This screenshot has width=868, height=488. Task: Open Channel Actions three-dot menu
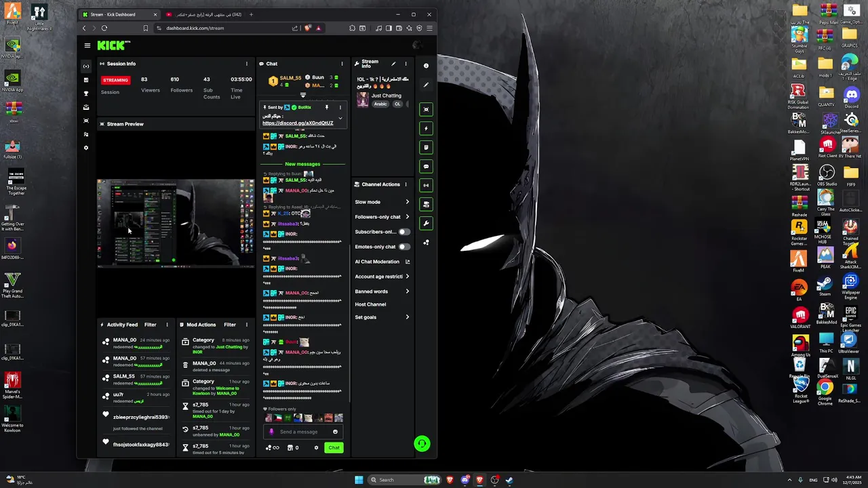click(x=406, y=184)
